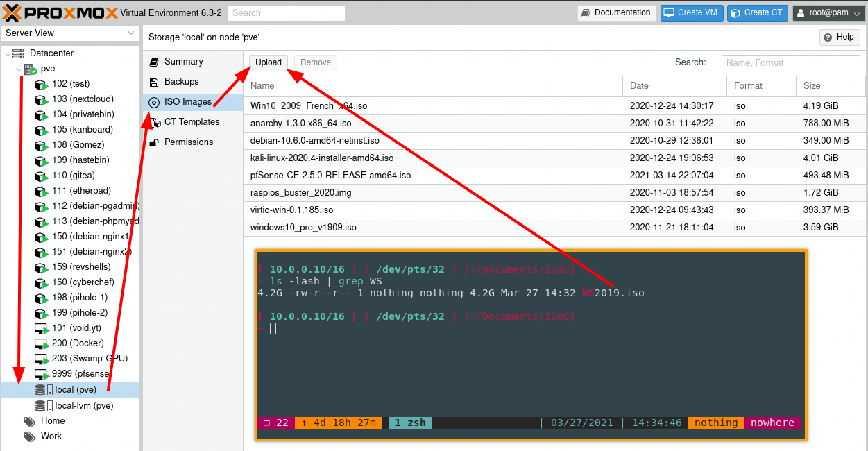Click container icon for 104 (privatebin)
Viewport: 868px width, 451px height.
[42, 114]
